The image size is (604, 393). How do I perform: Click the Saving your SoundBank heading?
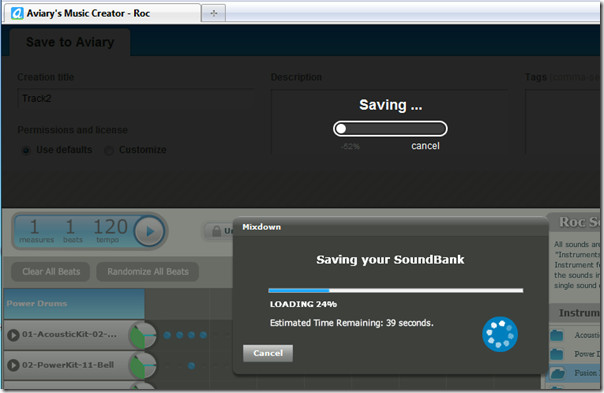[x=390, y=260]
